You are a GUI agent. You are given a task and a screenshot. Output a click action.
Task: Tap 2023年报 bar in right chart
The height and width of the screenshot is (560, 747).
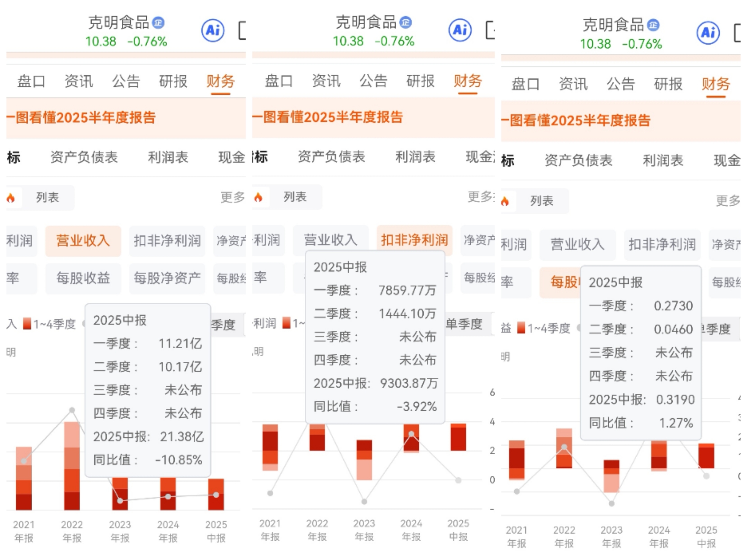(x=611, y=476)
